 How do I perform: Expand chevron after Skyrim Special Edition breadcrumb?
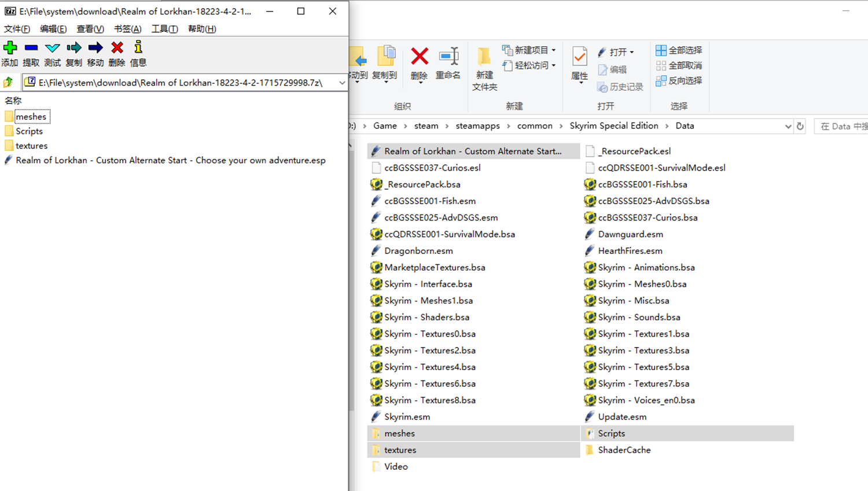click(667, 126)
